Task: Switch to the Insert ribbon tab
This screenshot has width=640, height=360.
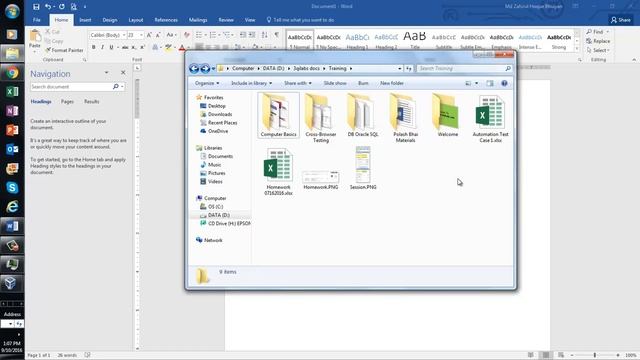Action: [85, 20]
